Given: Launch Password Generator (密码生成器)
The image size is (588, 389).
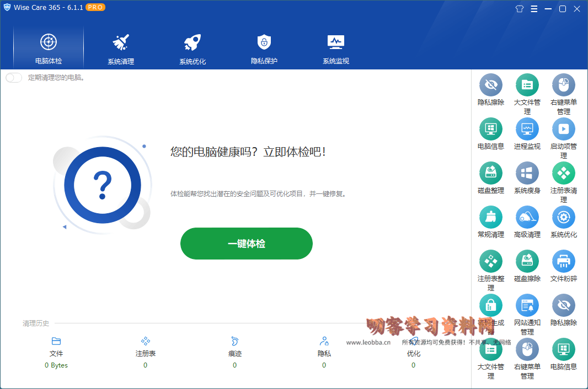Looking at the screenshot, I should [x=490, y=305].
